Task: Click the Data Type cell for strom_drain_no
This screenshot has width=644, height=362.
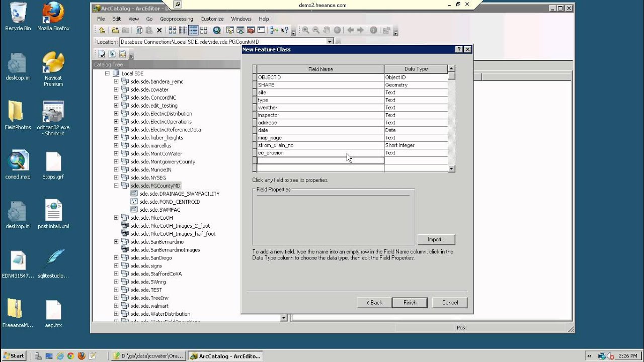Action: (416, 145)
